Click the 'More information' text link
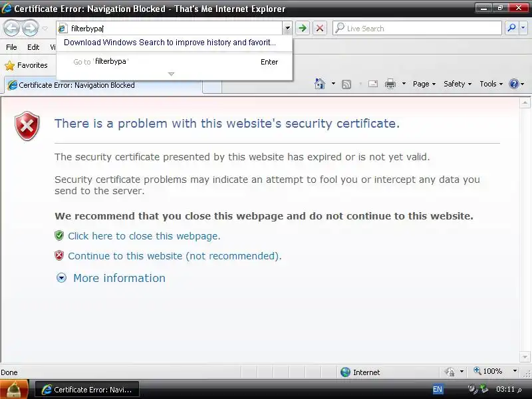Screen dimensions: 532x399 [x=120, y=278]
